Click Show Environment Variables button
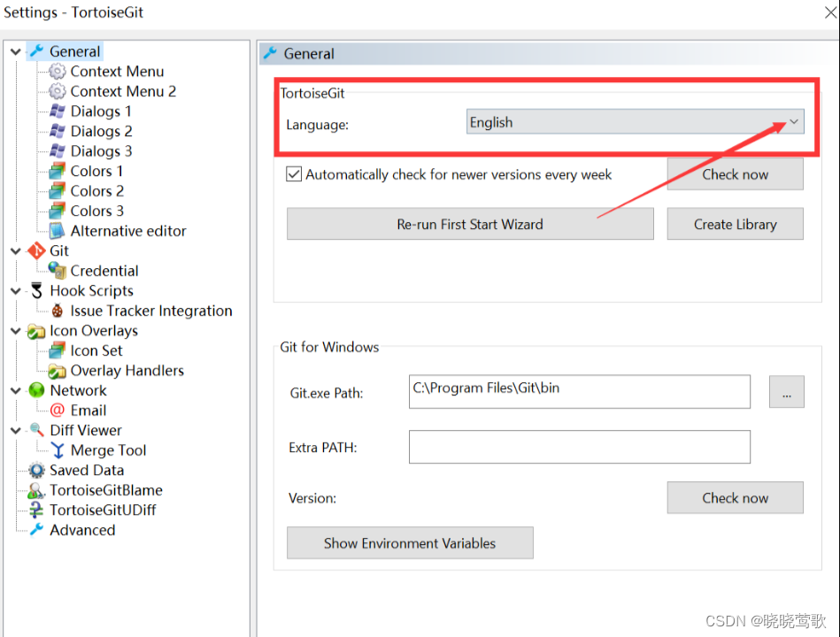 pos(410,543)
